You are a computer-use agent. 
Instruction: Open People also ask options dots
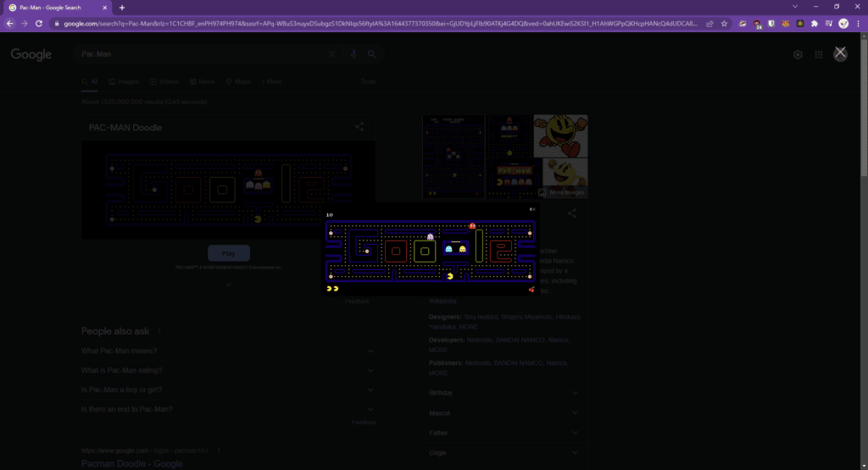[x=159, y=331]
